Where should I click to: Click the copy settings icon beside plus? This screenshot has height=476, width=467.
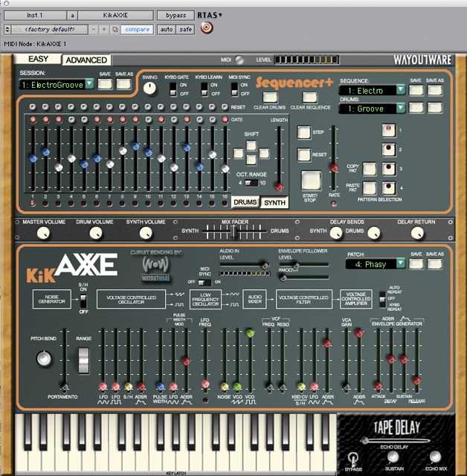[x=115, y=30]
